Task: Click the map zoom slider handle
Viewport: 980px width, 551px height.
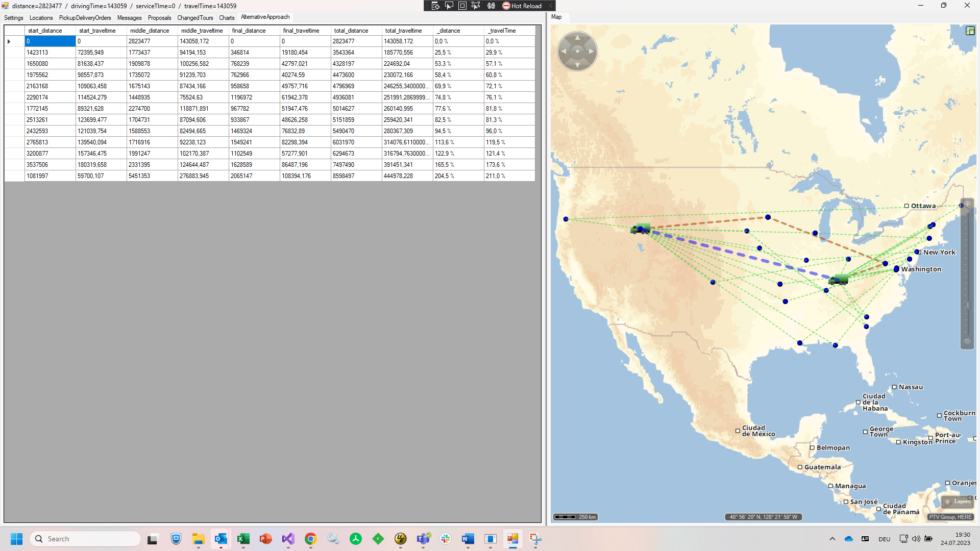Action: (967, 305)
